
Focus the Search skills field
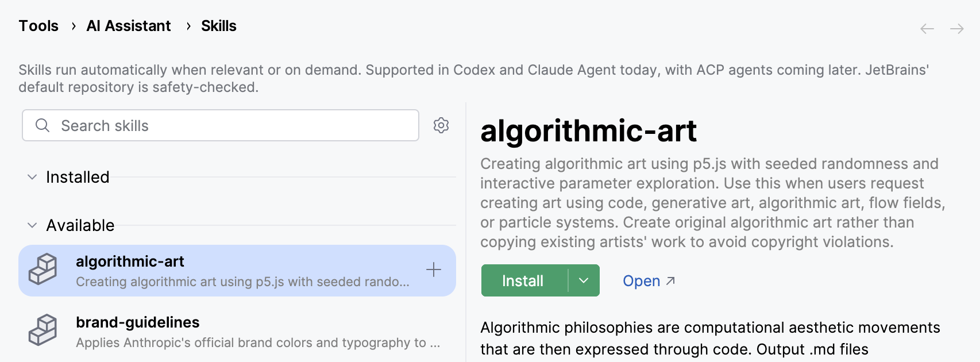click(x=221, y=125)
